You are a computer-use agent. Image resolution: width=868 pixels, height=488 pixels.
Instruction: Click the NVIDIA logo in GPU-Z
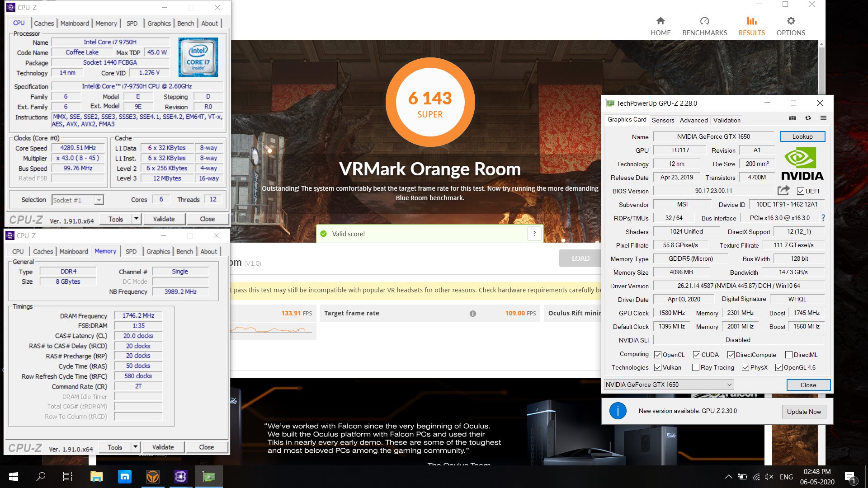[802, 164]
